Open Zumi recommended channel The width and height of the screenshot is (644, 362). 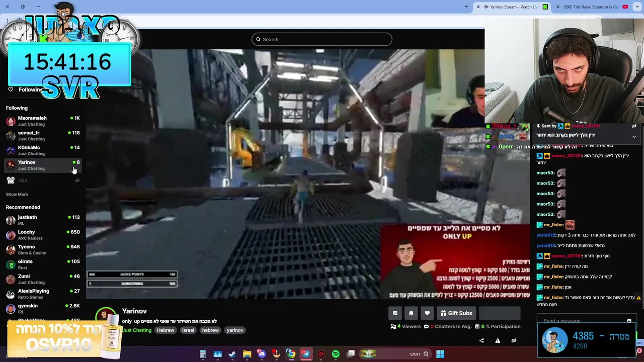click(x=43, y=279)
